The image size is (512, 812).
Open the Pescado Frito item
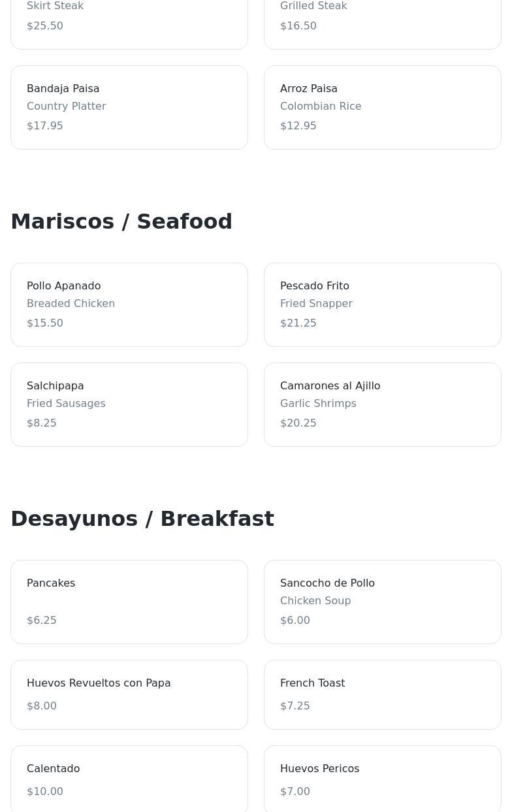pos(382,304)
